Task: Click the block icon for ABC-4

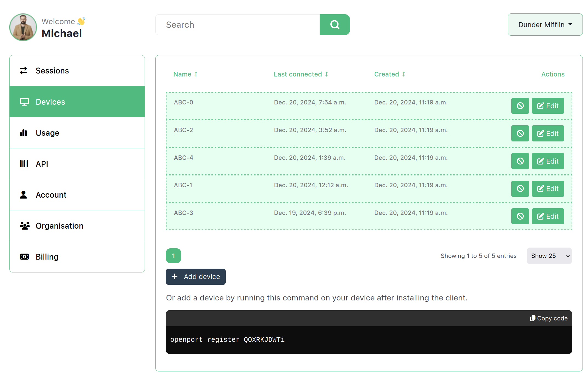Action: pyautogui.click(x=520, y=161)
